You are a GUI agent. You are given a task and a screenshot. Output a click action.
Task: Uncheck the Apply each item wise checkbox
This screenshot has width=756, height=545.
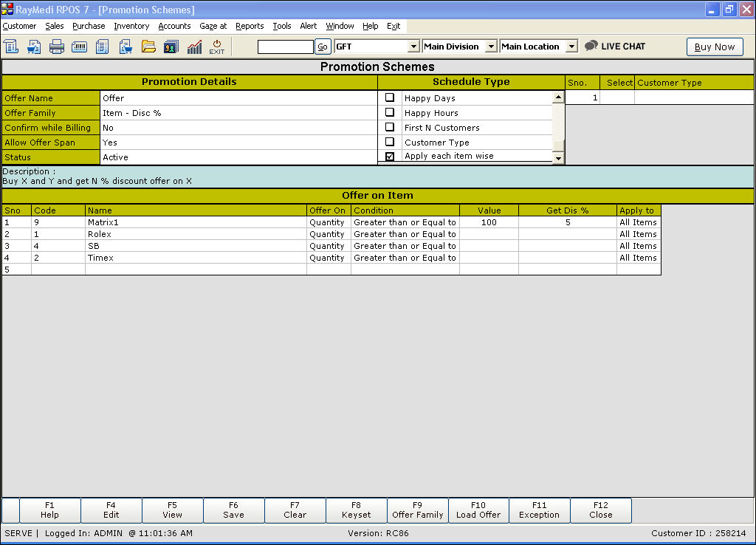tap(390, 157)
